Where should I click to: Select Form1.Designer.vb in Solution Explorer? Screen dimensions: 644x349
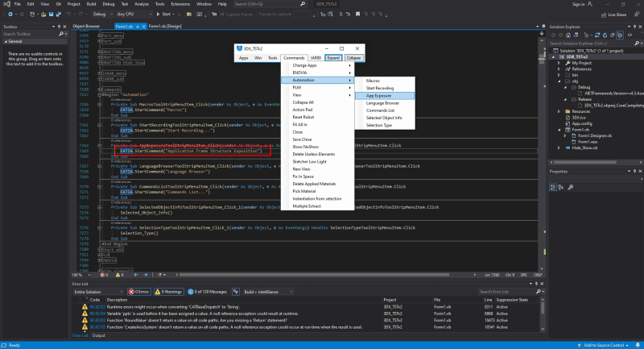(595, 135)
